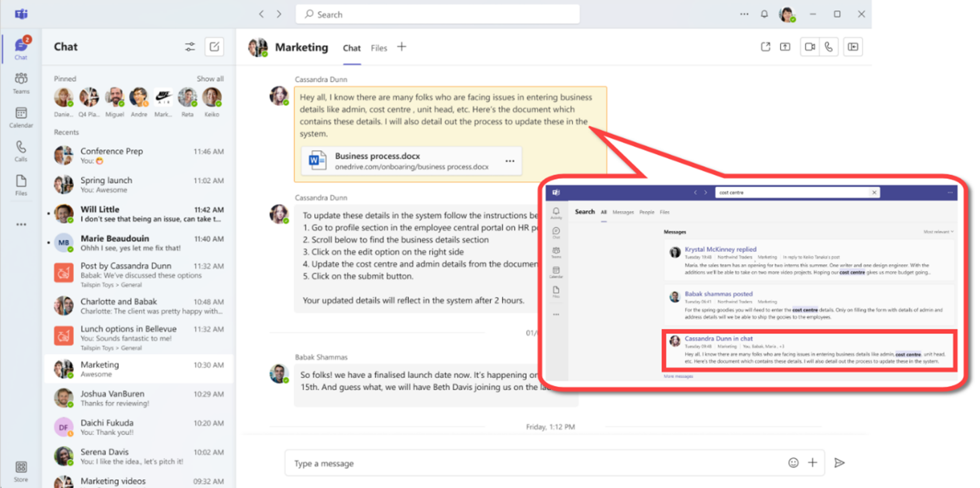Pop out the Marketing chat to a window

coord(766,46)
